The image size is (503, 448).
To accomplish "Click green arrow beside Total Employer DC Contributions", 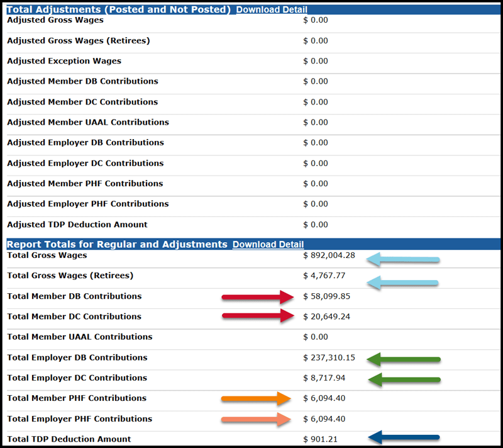I will [404, 379].
